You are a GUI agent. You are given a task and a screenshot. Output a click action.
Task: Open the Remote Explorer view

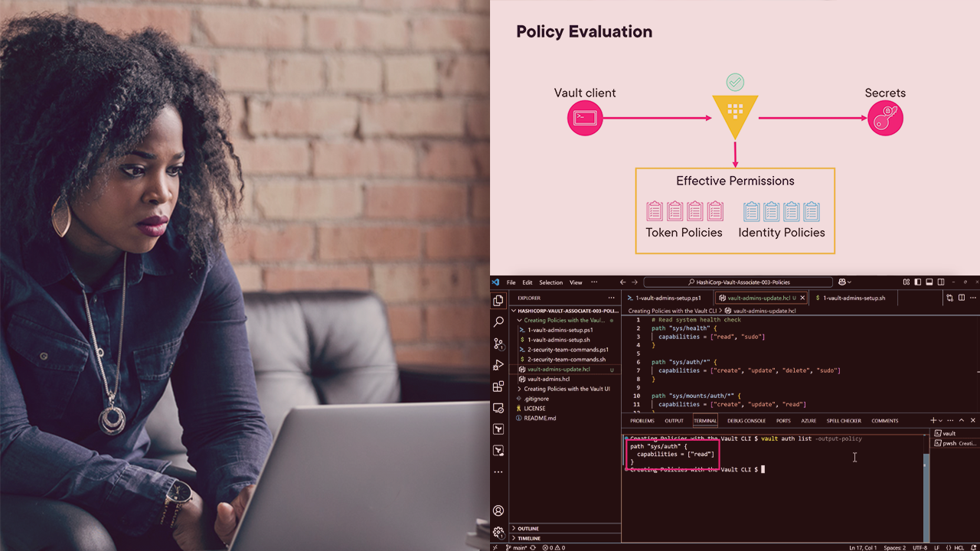[498, 408]
